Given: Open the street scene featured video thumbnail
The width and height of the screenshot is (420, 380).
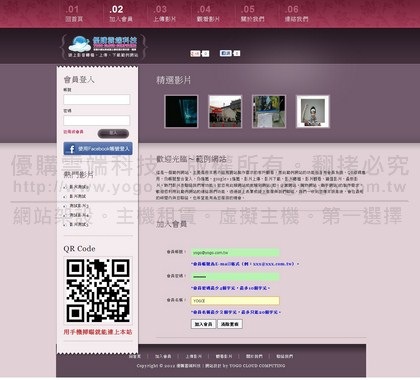Looking at the screenshot, I should tap(225, 111).
